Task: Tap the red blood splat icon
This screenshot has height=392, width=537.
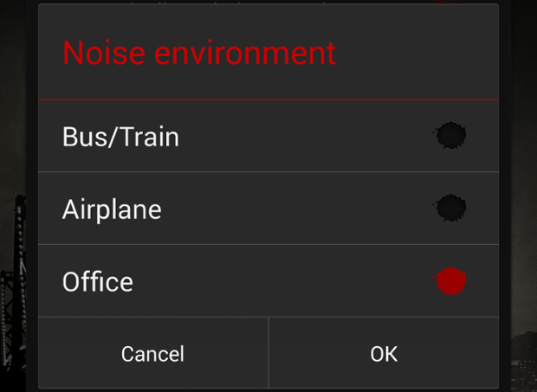Action: (x=450, y=281)
